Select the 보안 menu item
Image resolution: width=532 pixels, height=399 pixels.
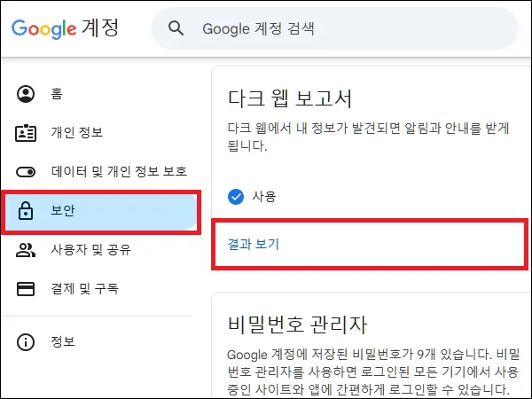[x=101, y=212]
